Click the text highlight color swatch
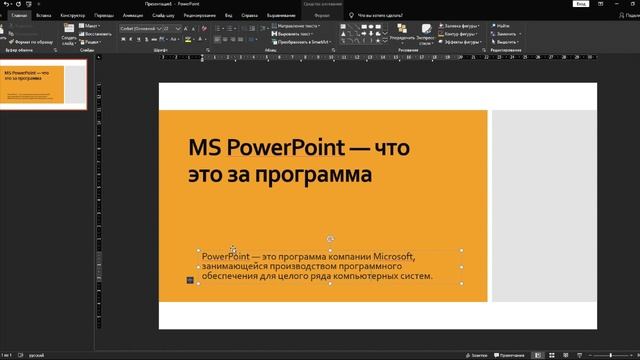640x360 pixels. pyautogui.click(x=188, y=40)
